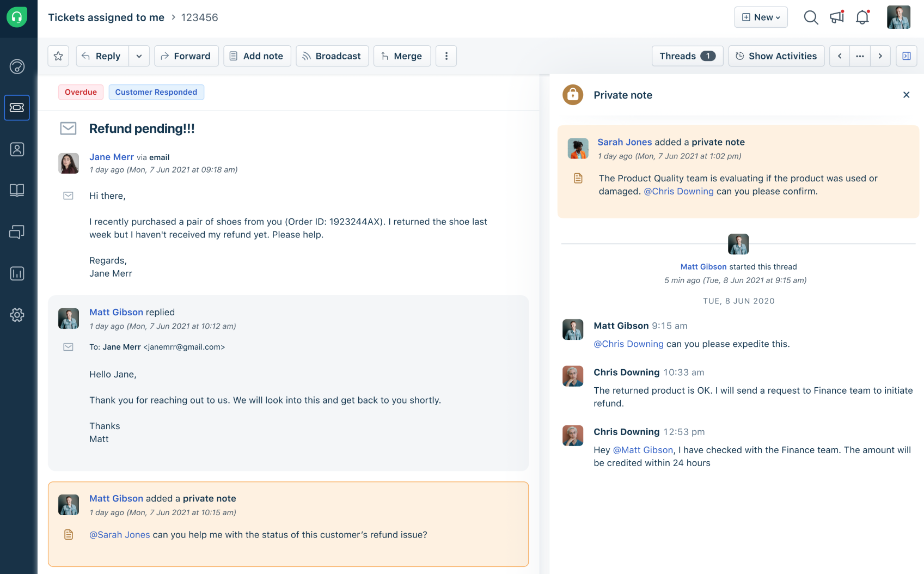
Task: View notifications via the bell icon
Action: (x=862, y=17)
